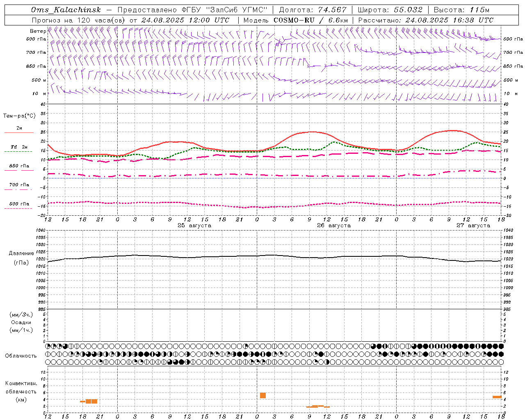This screenshot has height=420, width=525.
Task: Click the '40' value on the left temperature axis
Action: [x=43, y=104]
